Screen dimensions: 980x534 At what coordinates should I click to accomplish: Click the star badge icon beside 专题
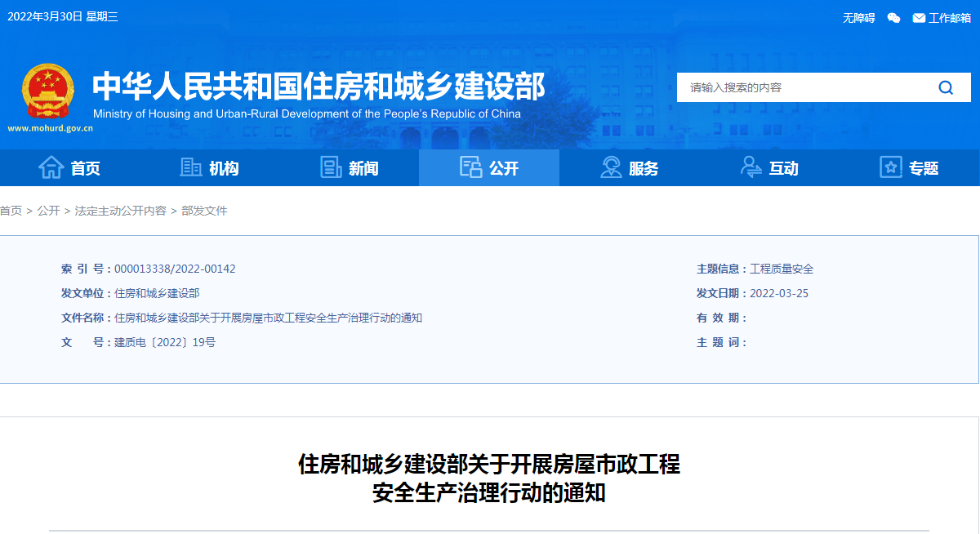pos(890,167)
